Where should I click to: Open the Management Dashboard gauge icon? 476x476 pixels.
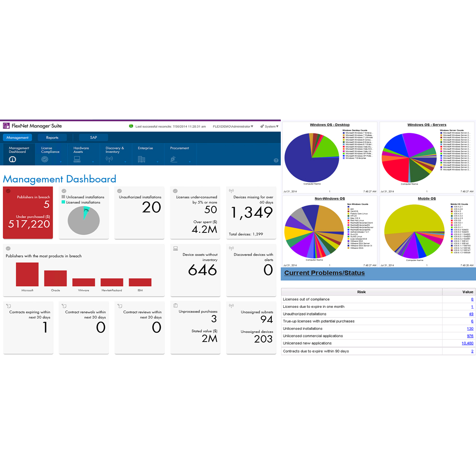pos(13,159)
